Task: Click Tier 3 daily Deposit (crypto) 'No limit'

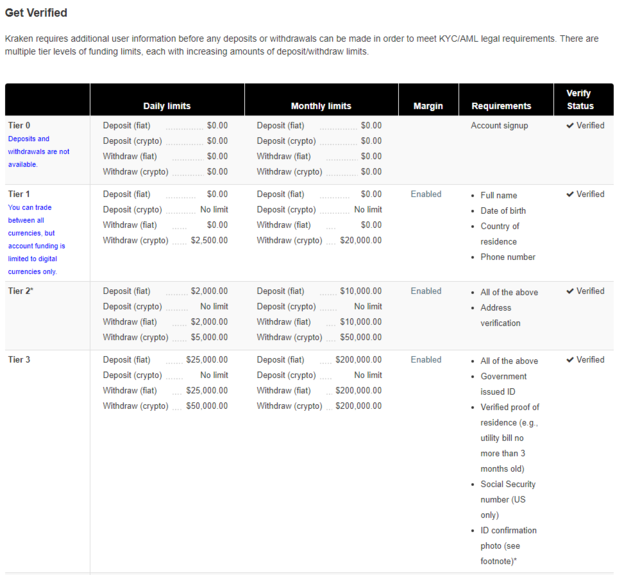Action: pyautogui.click(x=214, y=375)
